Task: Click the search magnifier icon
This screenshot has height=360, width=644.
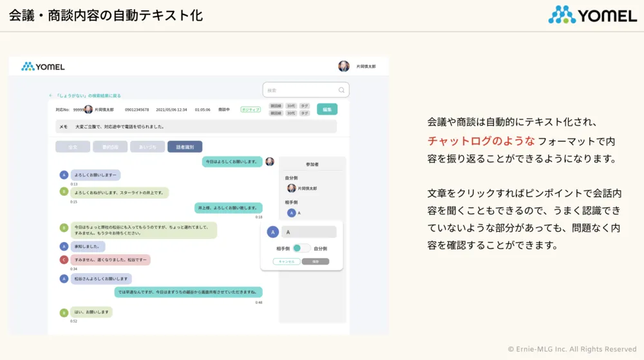Action: click(341, 90)
